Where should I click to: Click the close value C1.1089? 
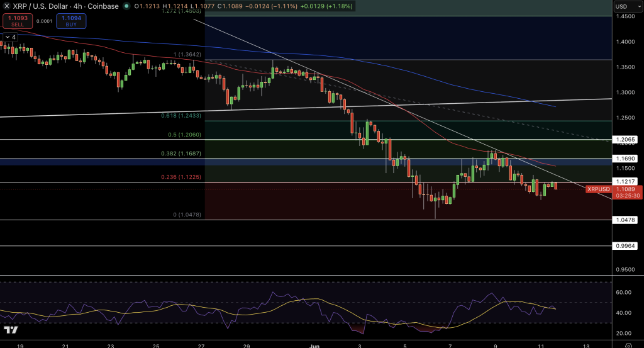click(x=230, y=6)
